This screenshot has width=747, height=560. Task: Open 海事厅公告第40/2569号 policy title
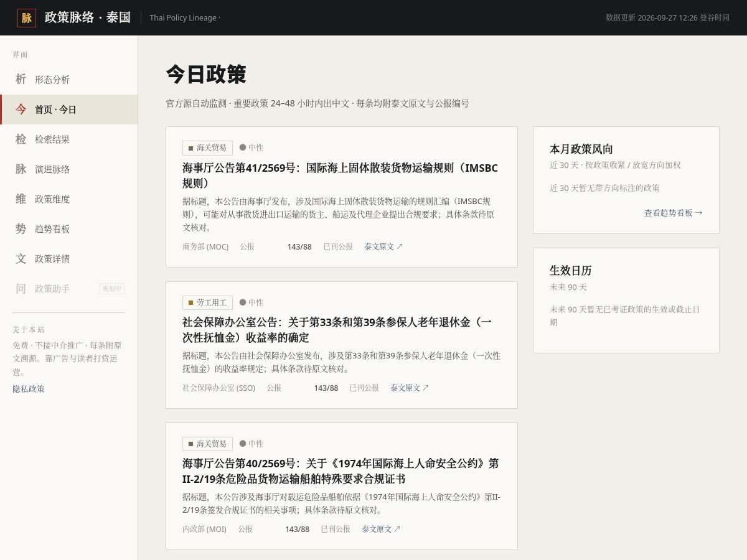point(341,471)
